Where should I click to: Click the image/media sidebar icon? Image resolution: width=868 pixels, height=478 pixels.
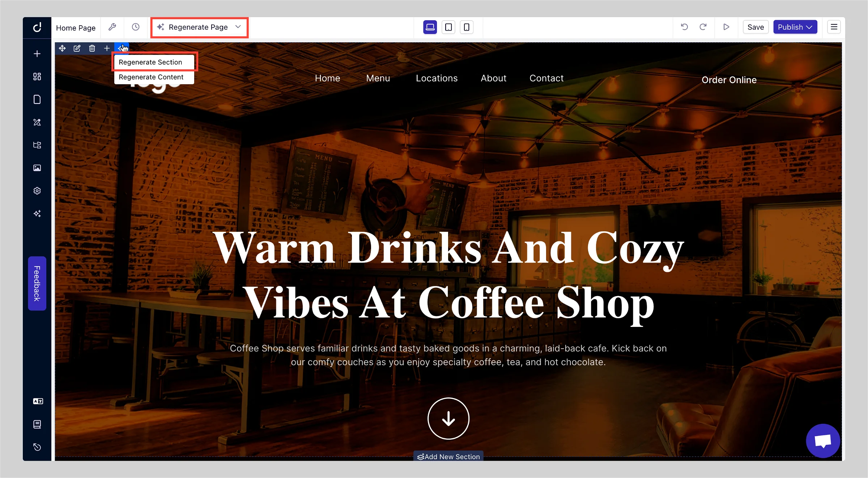pos(37,168)
